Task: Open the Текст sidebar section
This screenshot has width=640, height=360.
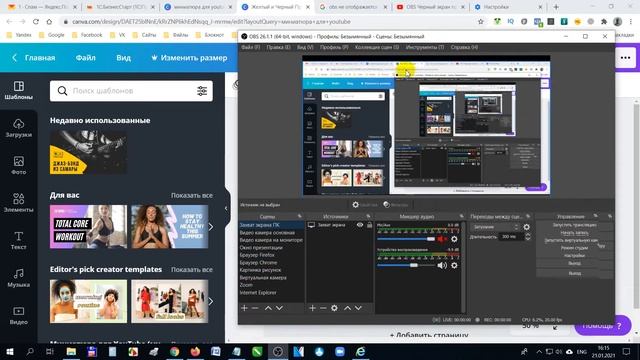Action: (18, 240)
